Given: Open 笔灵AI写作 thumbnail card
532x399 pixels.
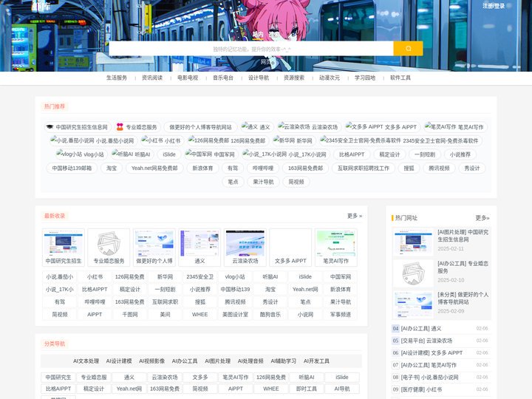Looking at the screenshot, I should click(336, 248).
